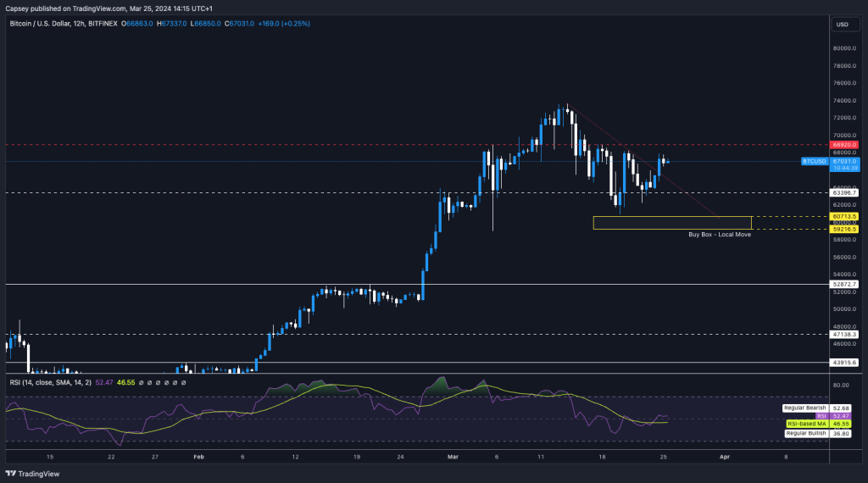868x483 pixels.
Task: Click the 76000.0 price axis tick
Action: tap(845, 83)
